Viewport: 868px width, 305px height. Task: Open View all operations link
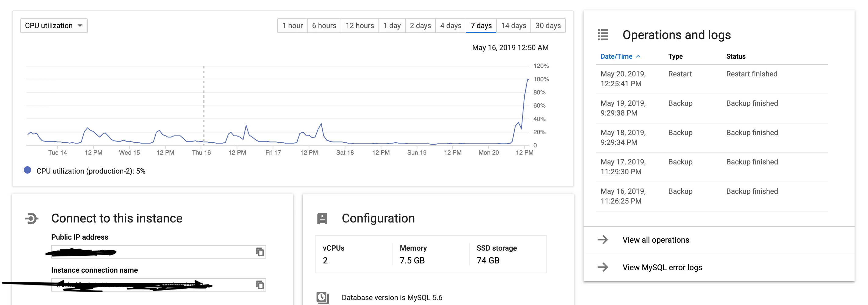[x=656, y=240]
